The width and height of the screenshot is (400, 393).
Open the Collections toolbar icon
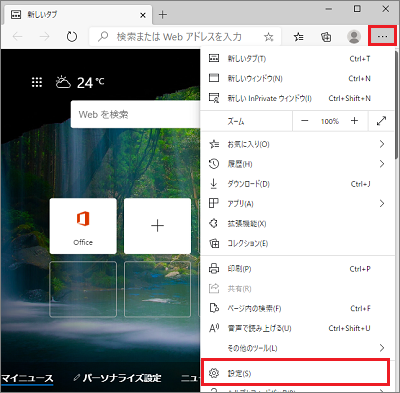(x=326, y=37)
